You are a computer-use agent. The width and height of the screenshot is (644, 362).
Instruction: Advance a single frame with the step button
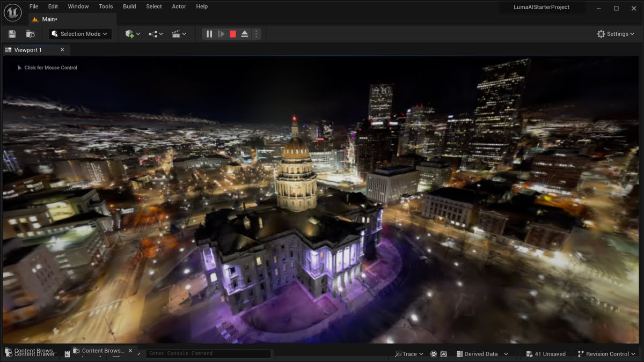[x=221, y=34]
